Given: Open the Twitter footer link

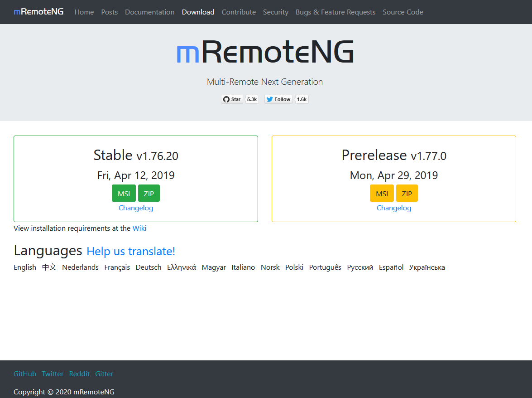Looking at the screenshot, I should click(x=53, y=374).
